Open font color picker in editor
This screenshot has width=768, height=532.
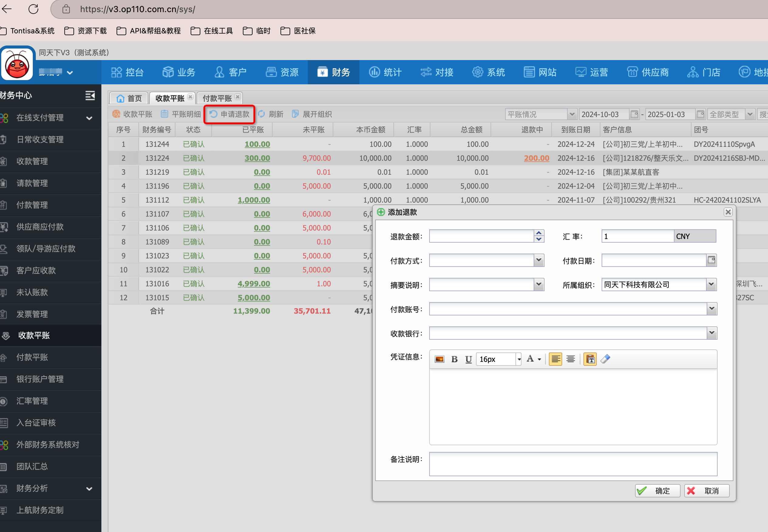click(533, 359)
